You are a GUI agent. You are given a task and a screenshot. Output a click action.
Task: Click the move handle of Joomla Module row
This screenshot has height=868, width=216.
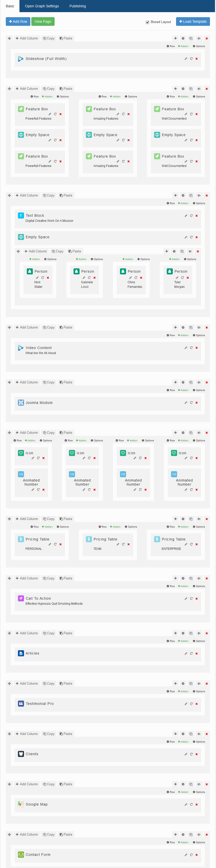tap(9, 382)
